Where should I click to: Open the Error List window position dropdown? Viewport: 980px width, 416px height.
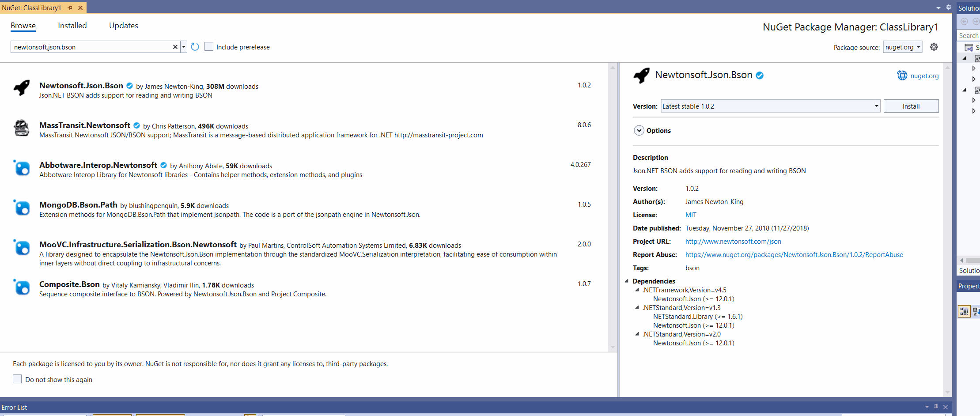click(927, 407)
